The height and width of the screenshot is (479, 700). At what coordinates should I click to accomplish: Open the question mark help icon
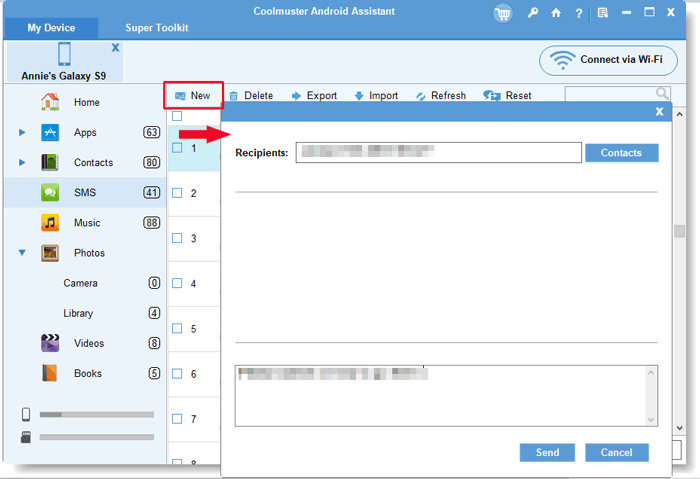pyautogui.click(x=579, y=13)
